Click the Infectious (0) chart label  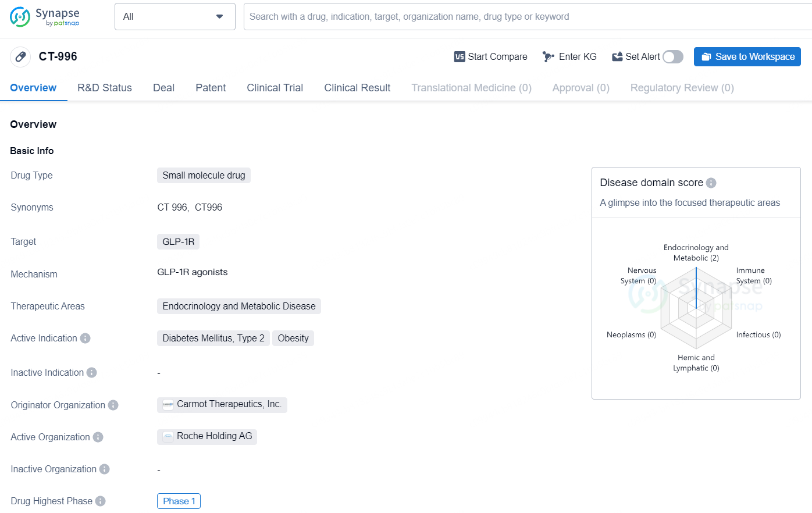tap(758, 335)
